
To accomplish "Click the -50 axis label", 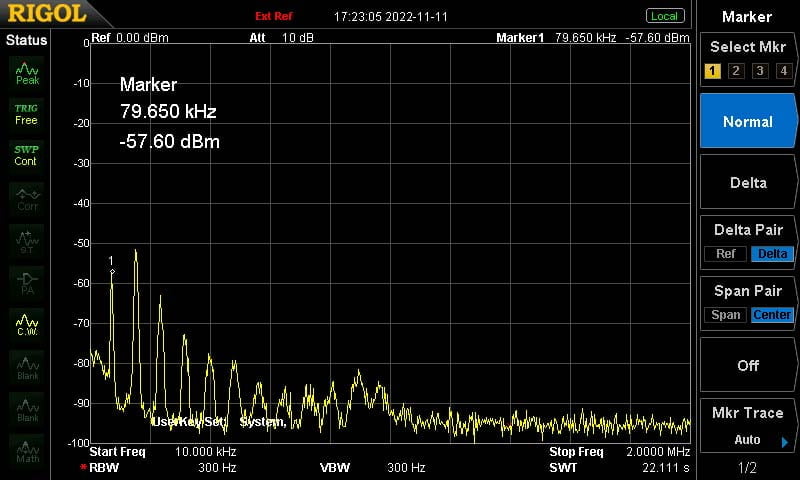I will pyautogui.click(x=81, y=243).
